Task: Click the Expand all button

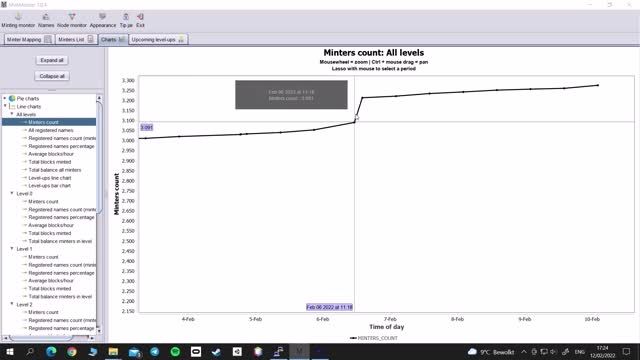Action: [x=52, y=60]
